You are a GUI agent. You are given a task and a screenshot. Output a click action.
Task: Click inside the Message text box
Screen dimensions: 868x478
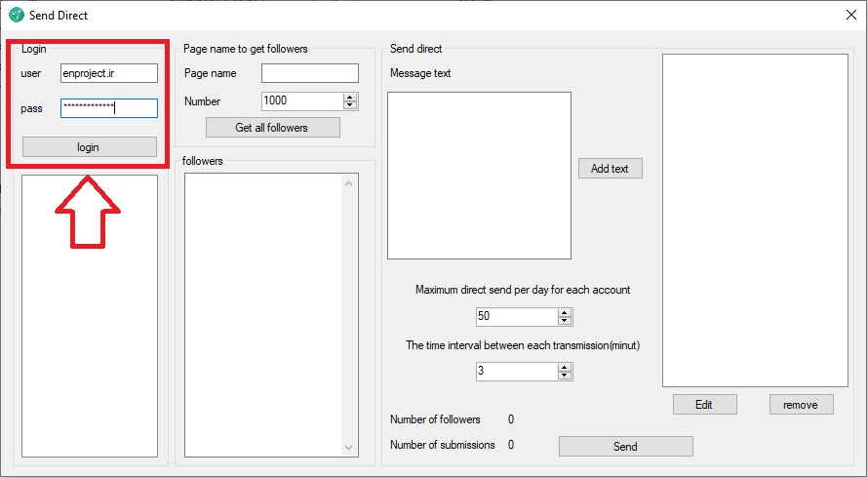[x=479, y=176]
